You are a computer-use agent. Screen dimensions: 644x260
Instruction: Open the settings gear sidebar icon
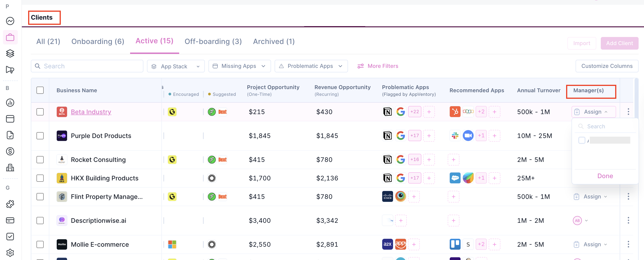(x=10, y=253)
